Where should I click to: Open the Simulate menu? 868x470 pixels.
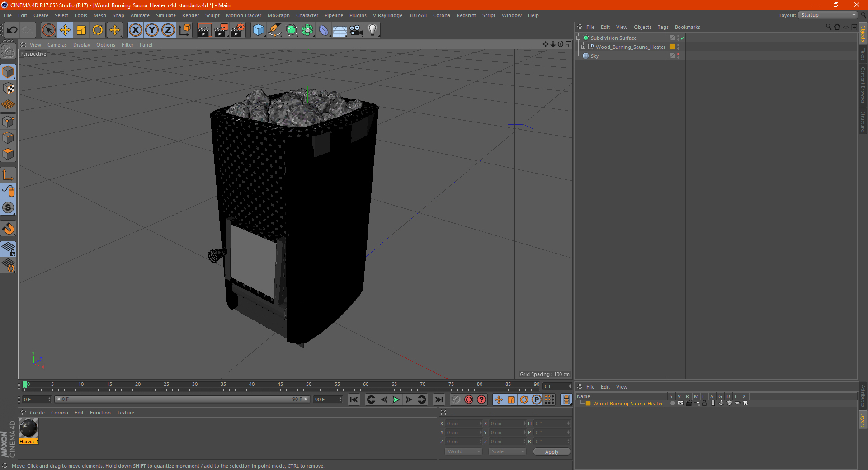coord(166,15)
